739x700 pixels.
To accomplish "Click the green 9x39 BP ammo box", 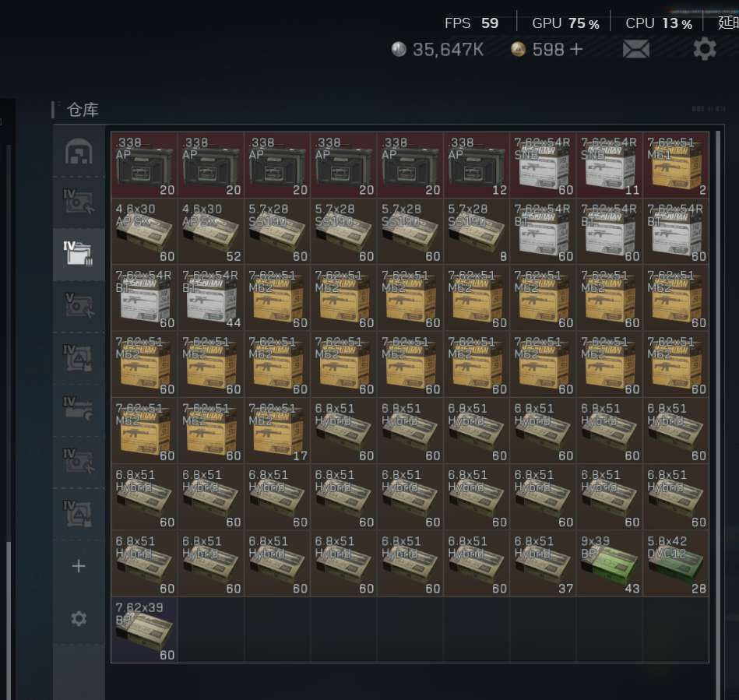I will 610,564.
